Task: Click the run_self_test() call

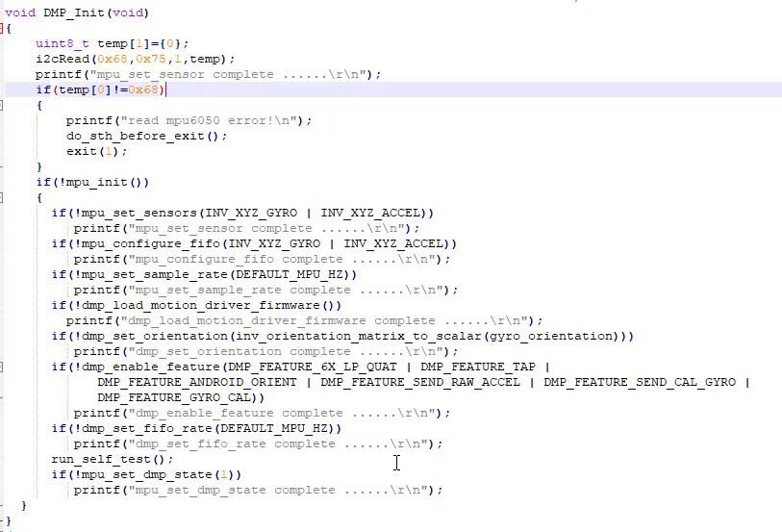Action: pos(113,459)
